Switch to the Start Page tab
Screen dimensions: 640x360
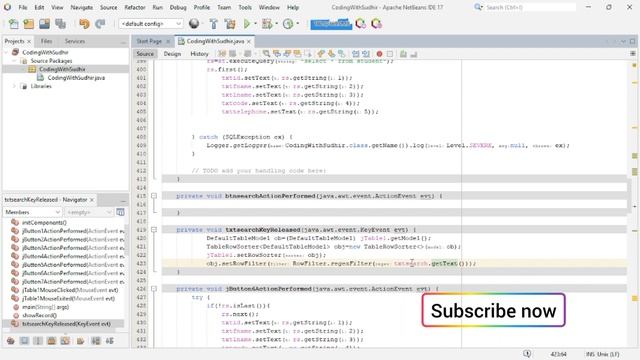(149, 41)
